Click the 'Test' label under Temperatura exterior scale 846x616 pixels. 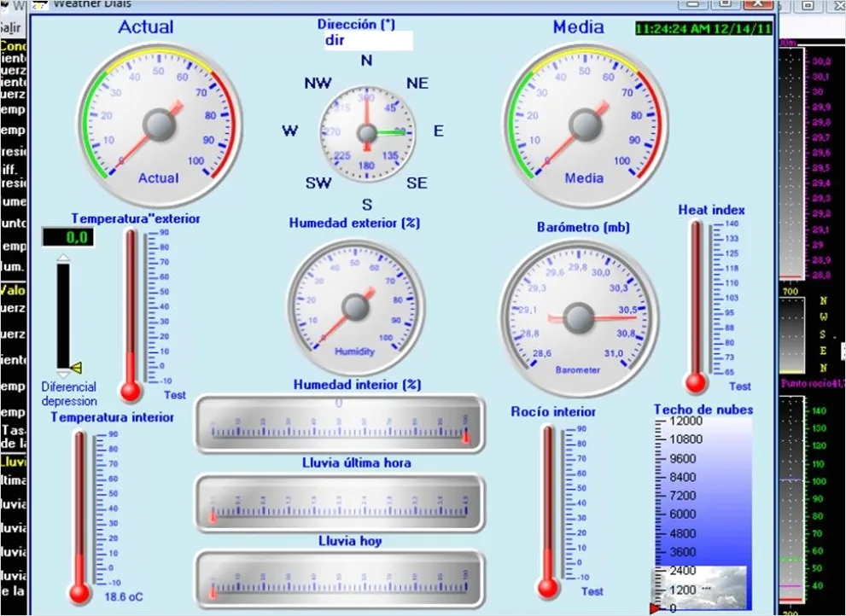coord(175,395)
